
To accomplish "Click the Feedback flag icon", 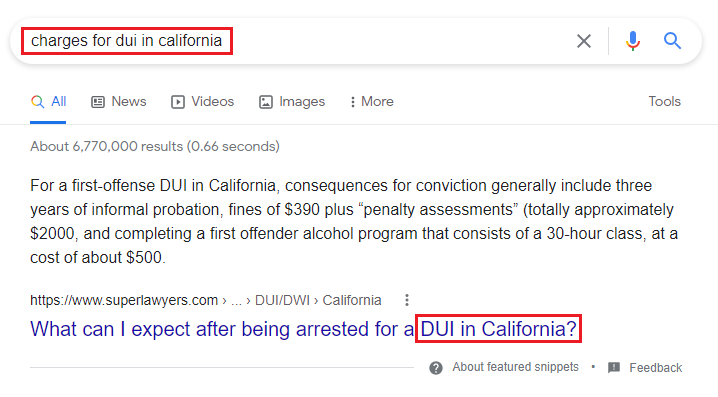I will (614, 367).
